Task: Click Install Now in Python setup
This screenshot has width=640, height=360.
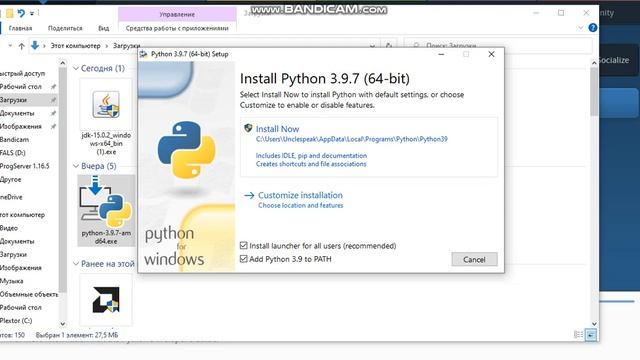Action: 277,129
